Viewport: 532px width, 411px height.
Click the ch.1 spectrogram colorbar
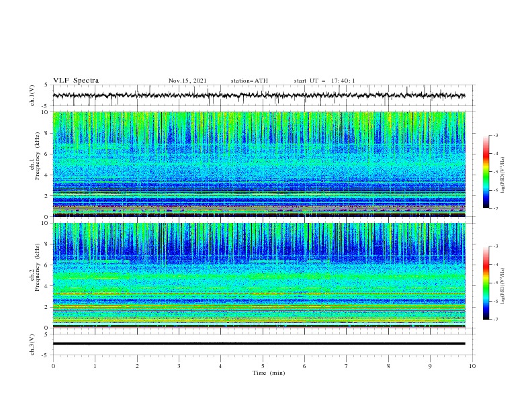486,172
